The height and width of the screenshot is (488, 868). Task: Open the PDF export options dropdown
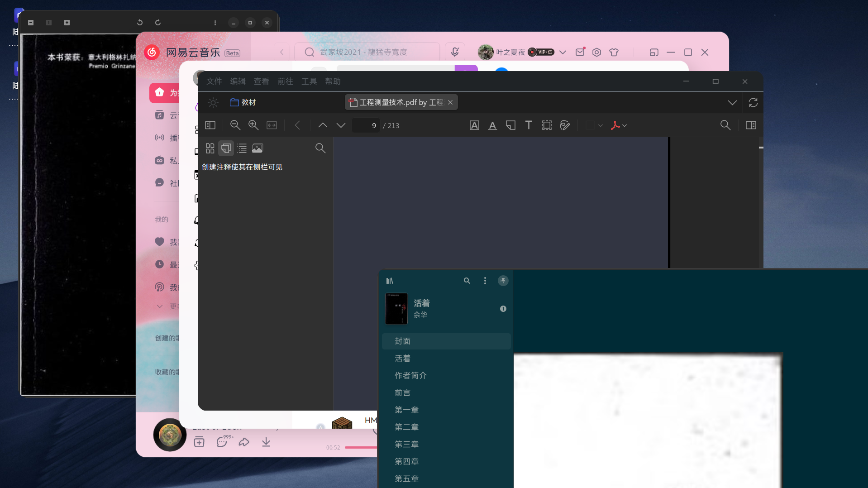(619, 125)
